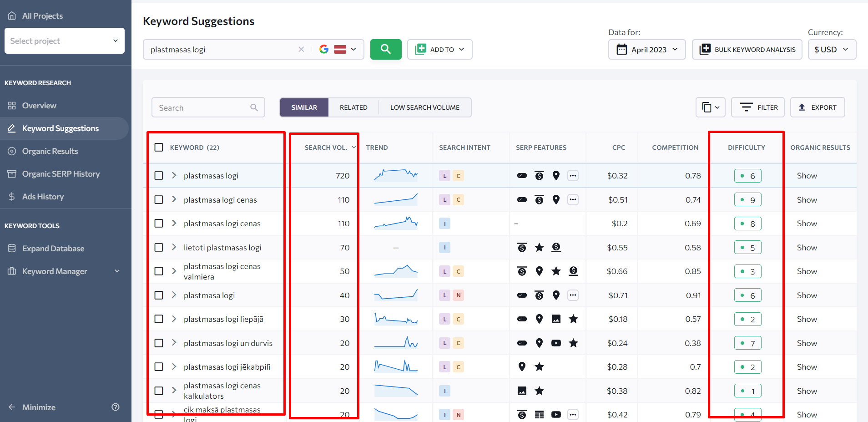
Task: Open the Select project dropdown
Action: 65,41
